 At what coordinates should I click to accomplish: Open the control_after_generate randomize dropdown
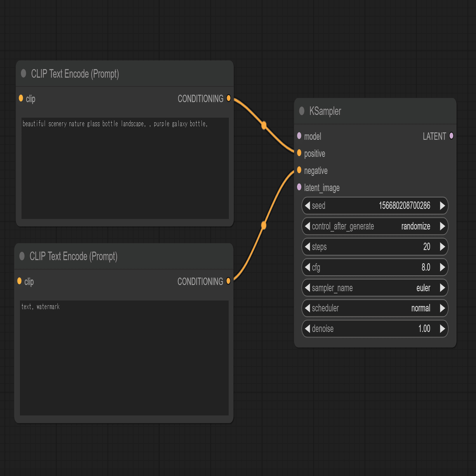click(375, 226)
